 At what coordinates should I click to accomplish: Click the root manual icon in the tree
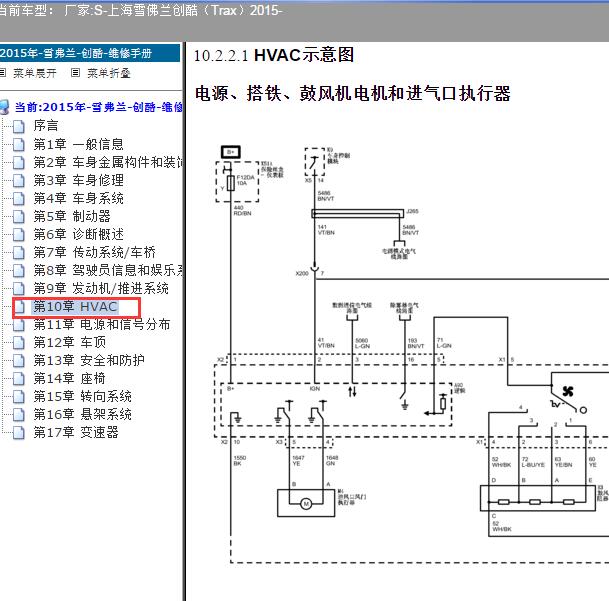(x=5, y=107)
